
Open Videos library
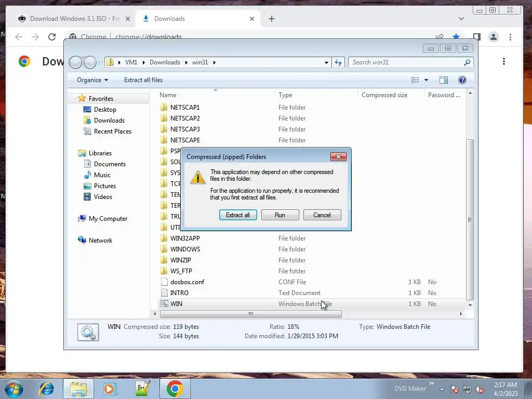click(x=103, y=196)
